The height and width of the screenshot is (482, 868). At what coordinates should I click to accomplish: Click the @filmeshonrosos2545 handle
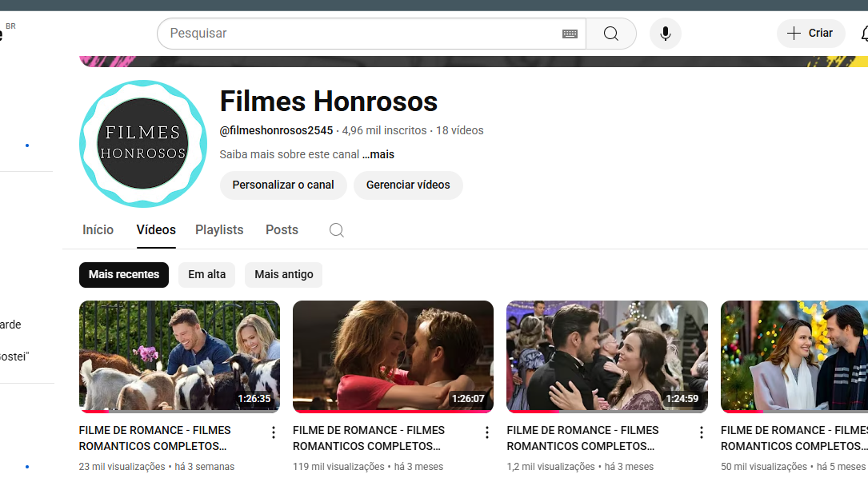pyautogui.click(x=276, y=130)
